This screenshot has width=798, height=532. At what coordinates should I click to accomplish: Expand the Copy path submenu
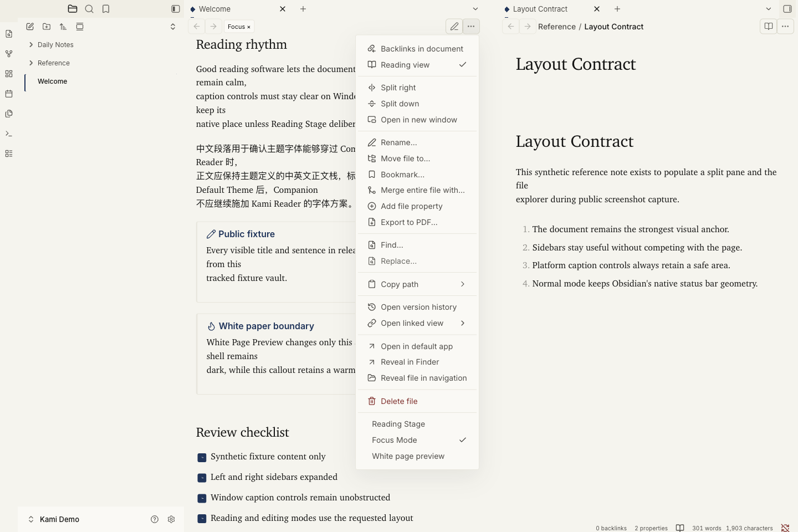417,284
